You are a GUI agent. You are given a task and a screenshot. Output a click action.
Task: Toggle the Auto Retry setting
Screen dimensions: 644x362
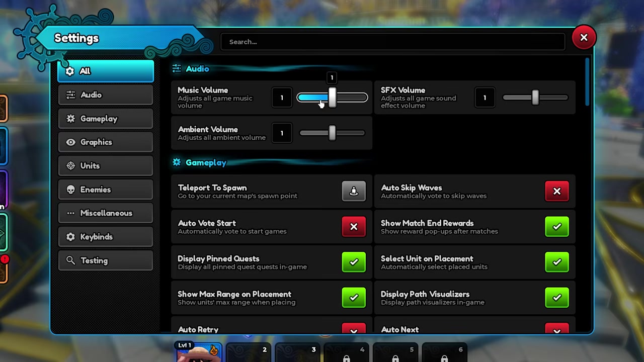click(354, 328)
